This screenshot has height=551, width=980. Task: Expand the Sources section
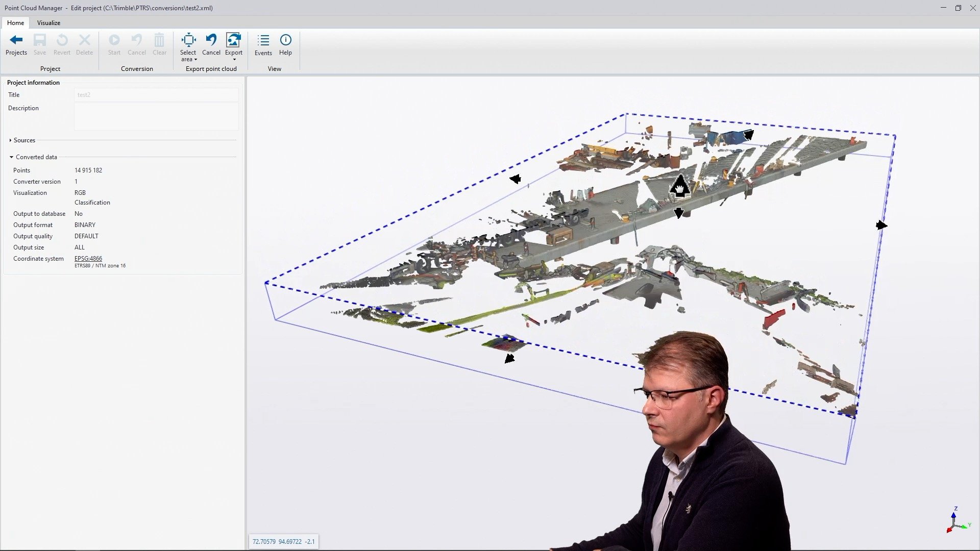[x=10, y=140]
